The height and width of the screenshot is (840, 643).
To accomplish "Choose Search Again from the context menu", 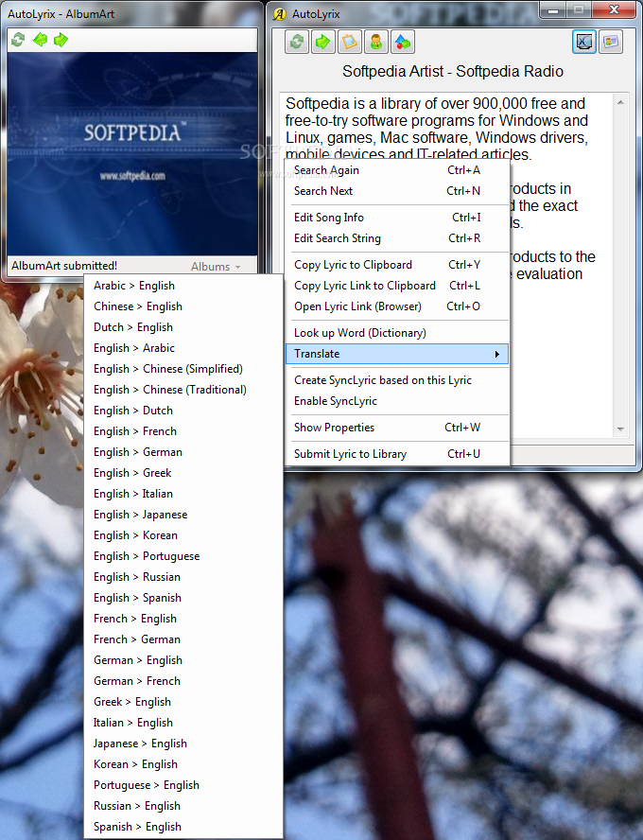I will [x=397, y=170].
